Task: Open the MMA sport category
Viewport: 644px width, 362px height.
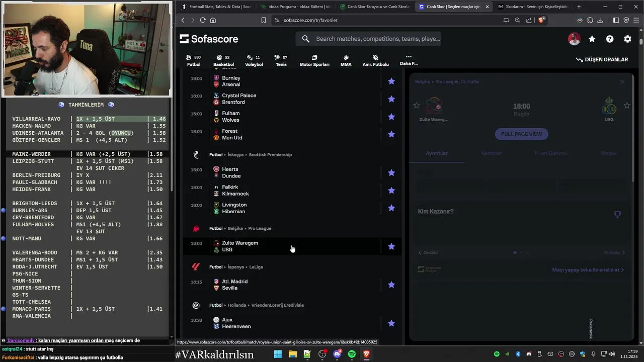Action: 346,61
